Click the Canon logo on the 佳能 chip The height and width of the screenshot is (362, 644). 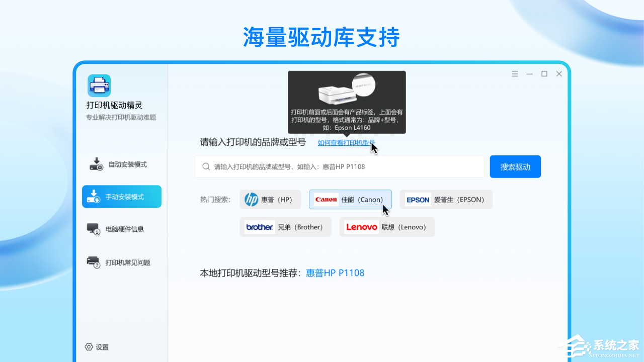[326, 199]
